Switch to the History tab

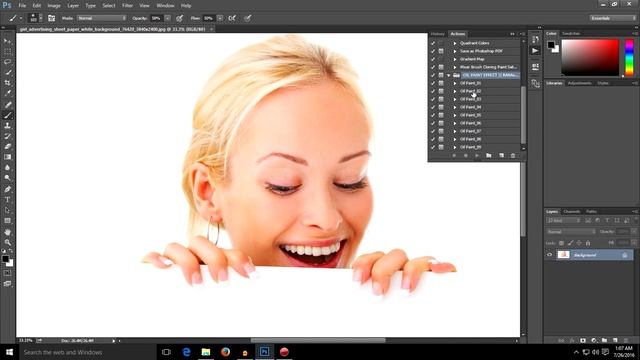438,34
